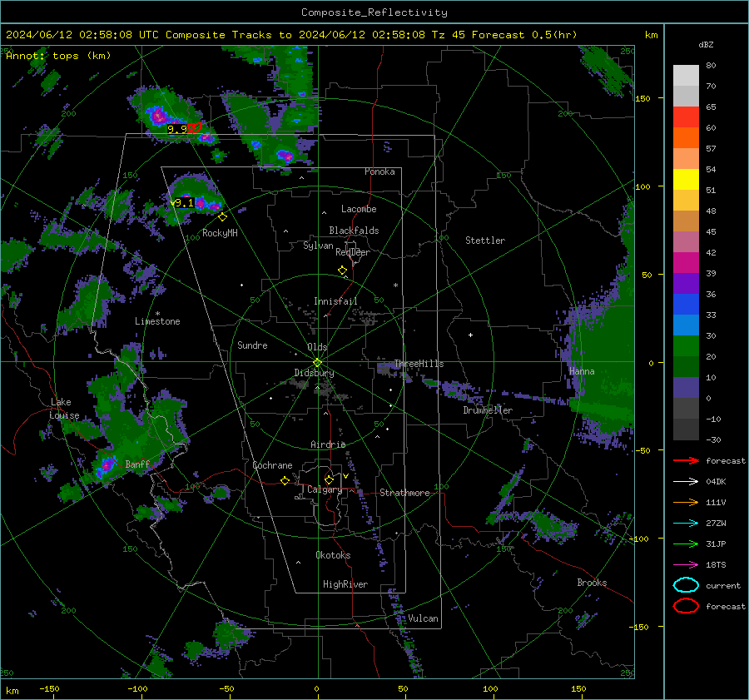This screenshot has width=749, height=700.
Task: Click bright green swatch between 30 and 20 dBZ
Action: coord(686,346)
